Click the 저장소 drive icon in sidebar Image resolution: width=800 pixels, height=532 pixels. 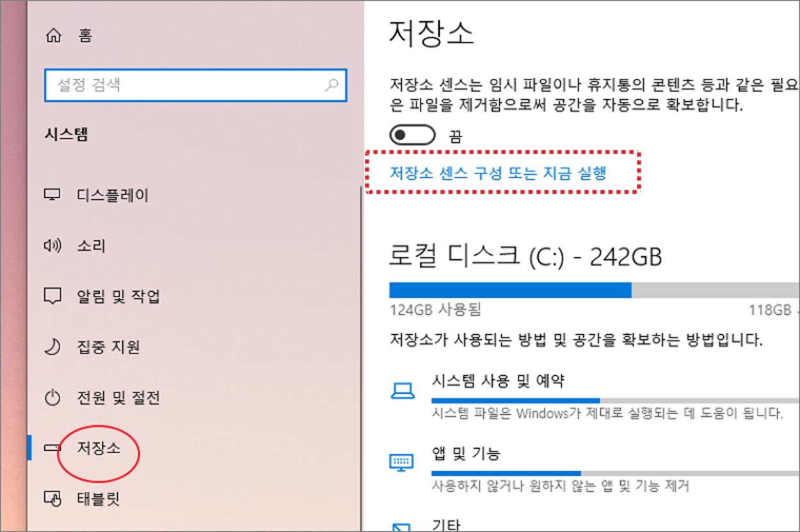click(52, 448)
